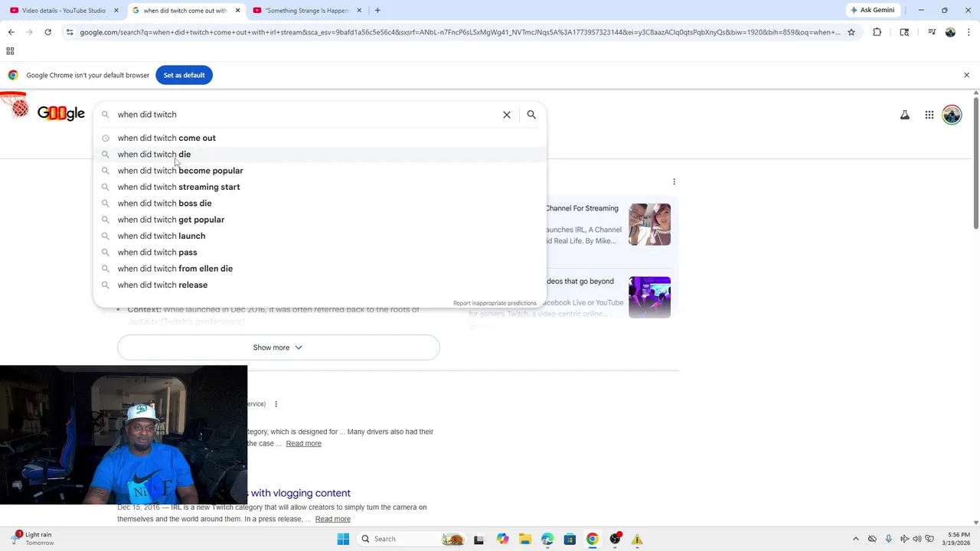Screen dimensions: 980x551
Task: Dismiss the default browser notification bar
Action: coord(966,75)
